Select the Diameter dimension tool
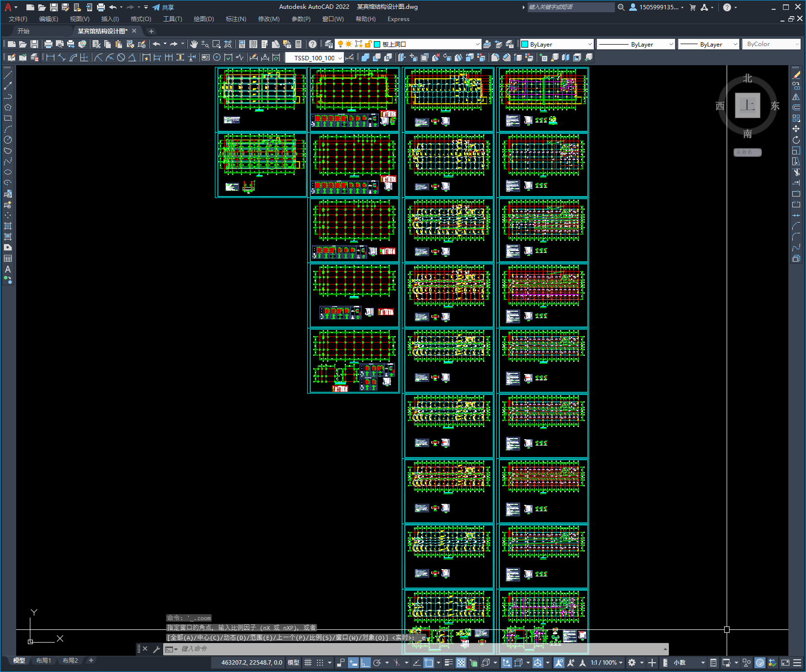Screen dimensions: 806x672 click(121, 57)
